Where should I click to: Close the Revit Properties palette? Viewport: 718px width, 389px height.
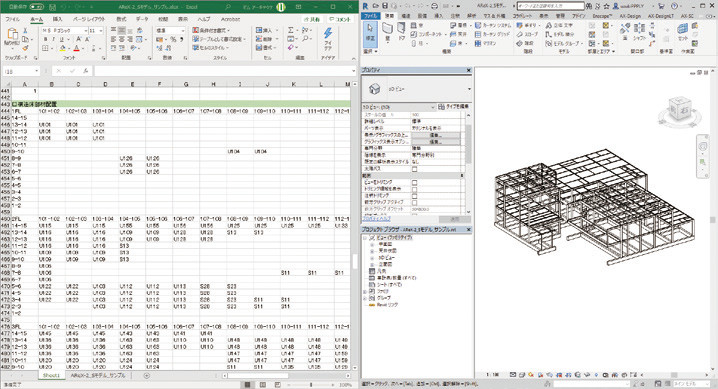[x=468, y=70]
